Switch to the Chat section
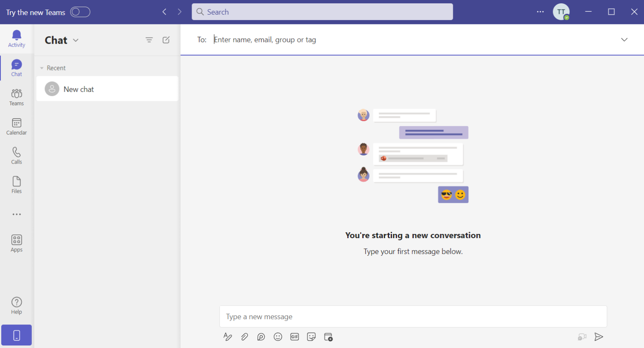 tap(16, 68)
